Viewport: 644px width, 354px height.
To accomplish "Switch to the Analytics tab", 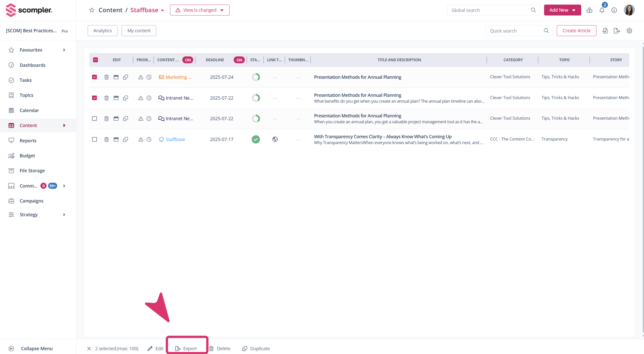I will (102, 31).
